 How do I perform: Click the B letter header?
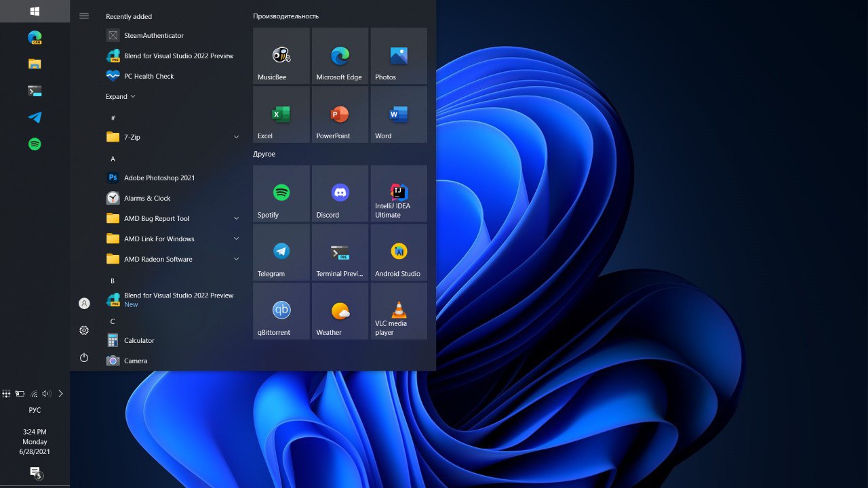(113, 281)
